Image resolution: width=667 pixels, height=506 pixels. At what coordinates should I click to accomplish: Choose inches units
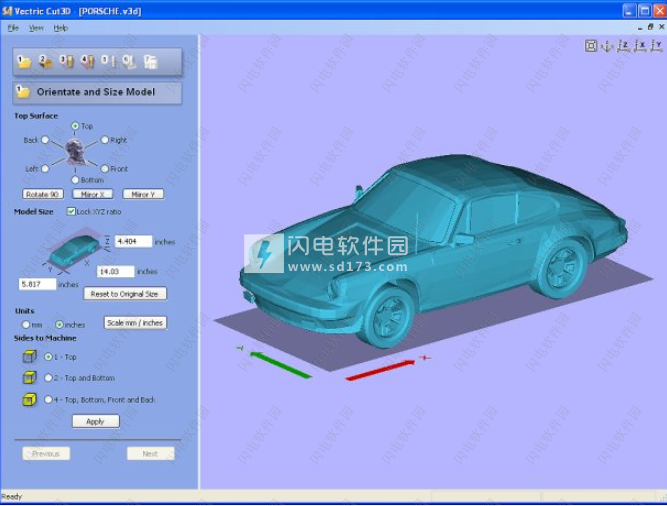tap(60, 324)
